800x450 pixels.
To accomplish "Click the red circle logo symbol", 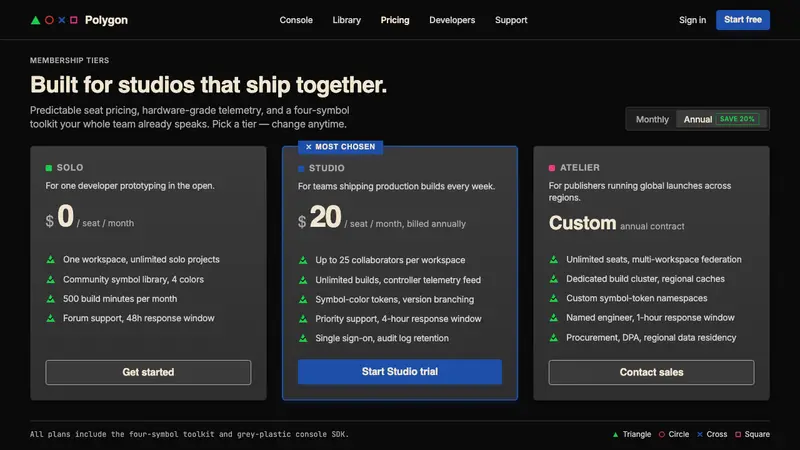I will 49,20.
